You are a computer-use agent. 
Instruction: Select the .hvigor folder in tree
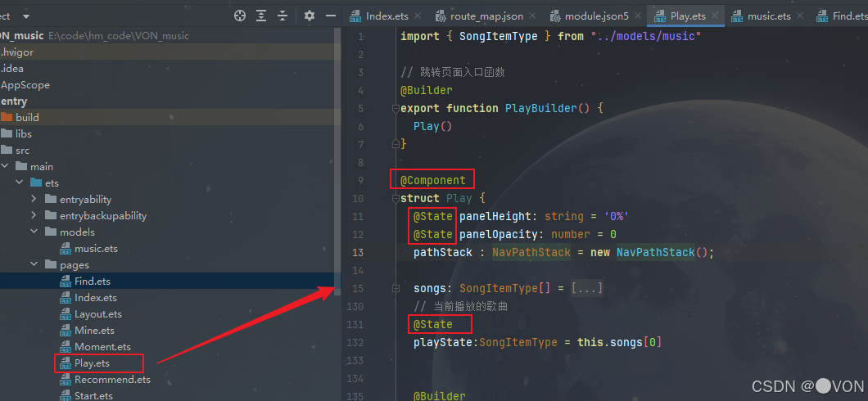[17, 52]
